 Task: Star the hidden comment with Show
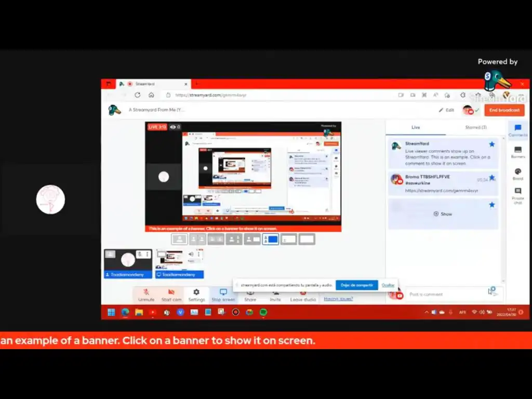tap(491, 205)
